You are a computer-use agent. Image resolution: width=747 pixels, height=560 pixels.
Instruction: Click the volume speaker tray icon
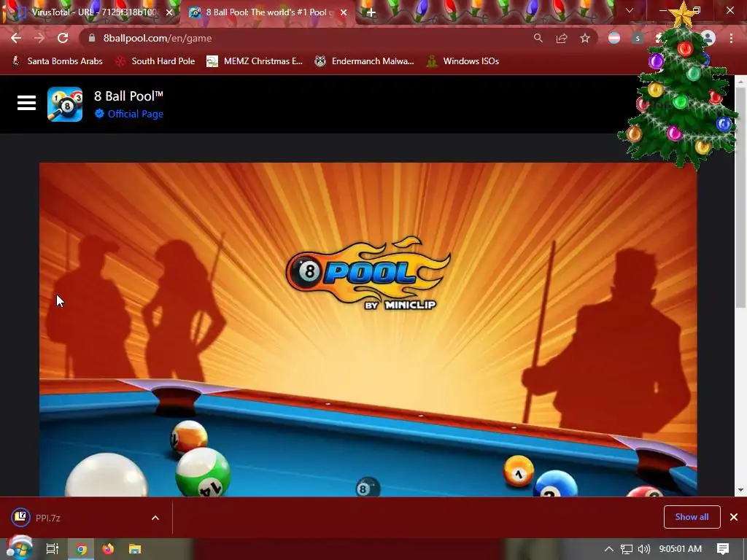pyautogui.click(x=643, y=549)
